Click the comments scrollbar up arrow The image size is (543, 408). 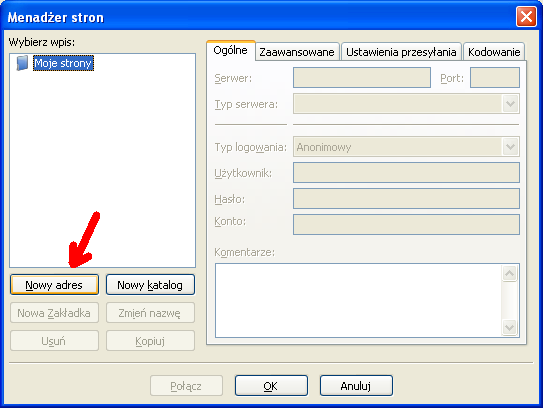[510, 274]
